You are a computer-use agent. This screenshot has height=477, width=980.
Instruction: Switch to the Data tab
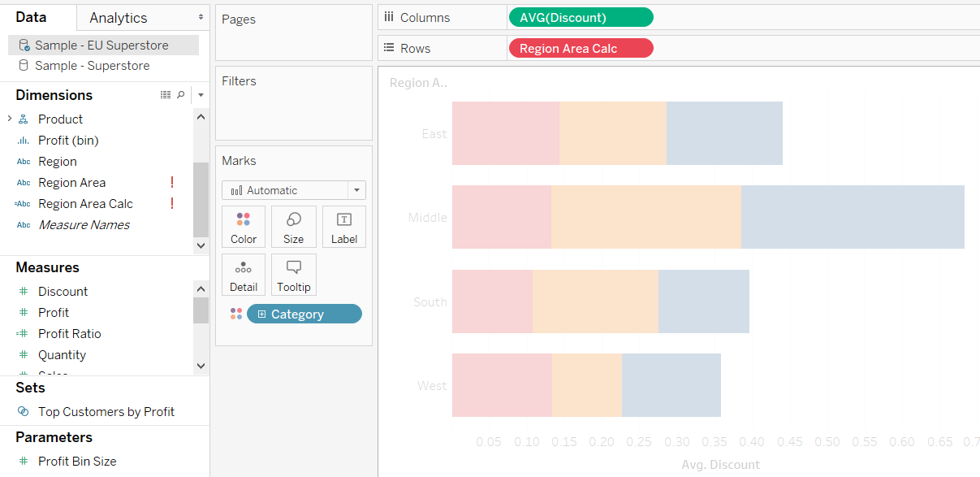(31, 17)
